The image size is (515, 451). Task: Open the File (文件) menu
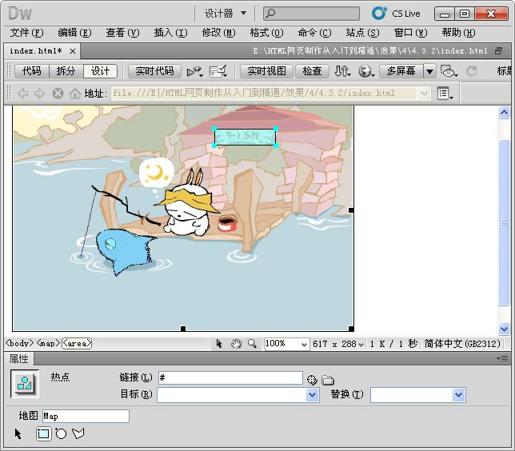[27, 33]
